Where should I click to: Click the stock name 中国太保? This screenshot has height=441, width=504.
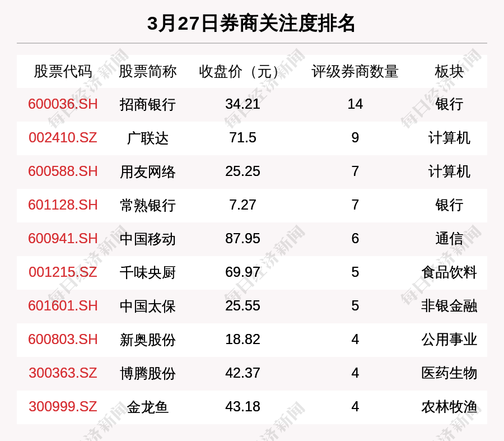pos(147,306)
